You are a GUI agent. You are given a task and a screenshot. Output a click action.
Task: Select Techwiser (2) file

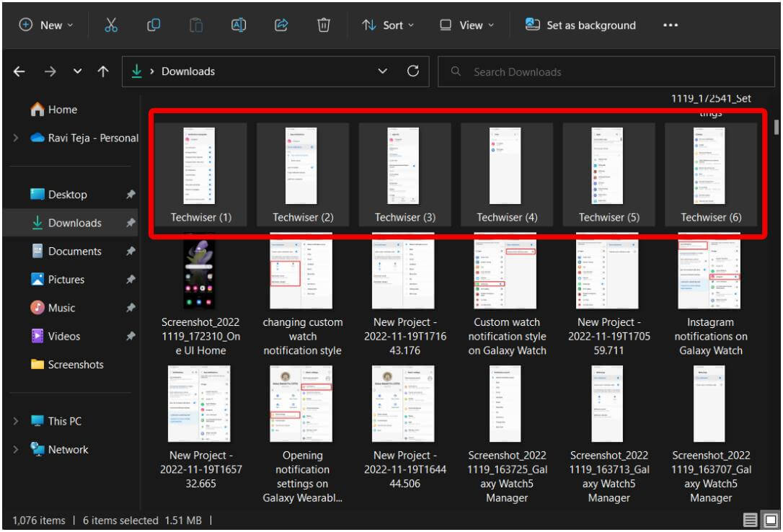coord(303,174)
